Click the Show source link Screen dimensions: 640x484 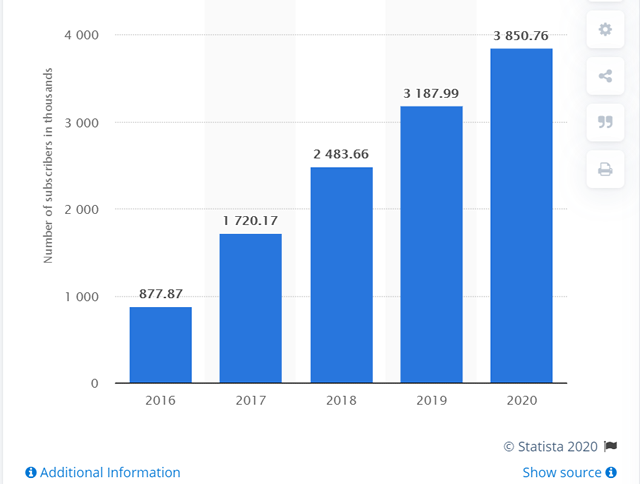562,472
